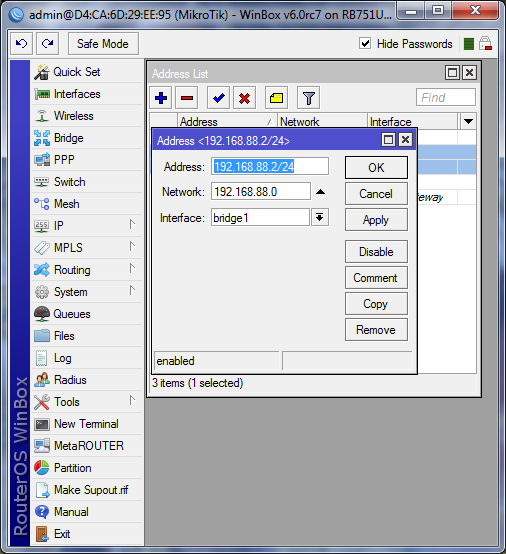
Task: Click the Remove button
Action: click(376, 330)
